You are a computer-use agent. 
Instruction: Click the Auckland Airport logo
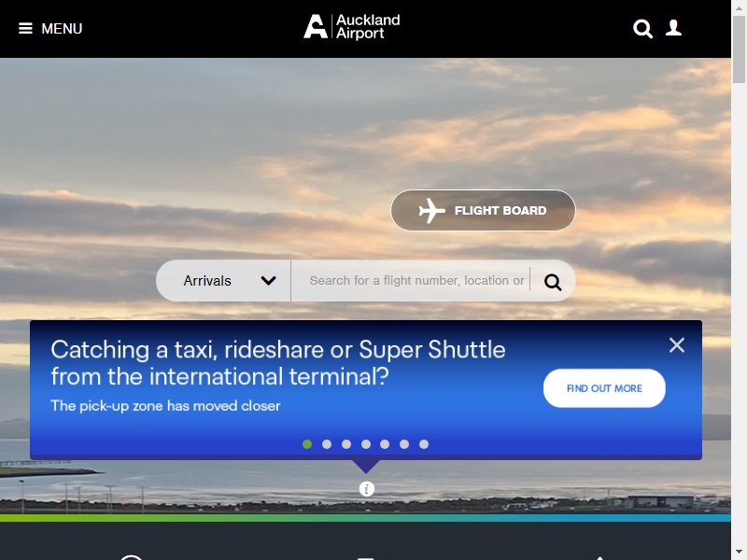click(352, 27)
